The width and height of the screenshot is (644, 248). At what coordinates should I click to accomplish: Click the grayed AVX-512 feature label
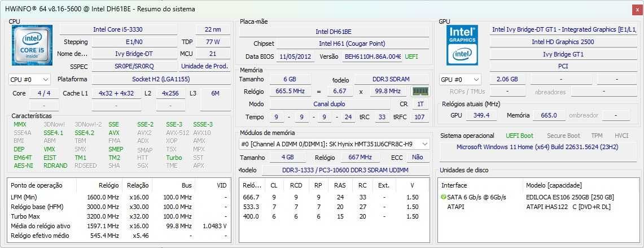click(x=177, y=133)
